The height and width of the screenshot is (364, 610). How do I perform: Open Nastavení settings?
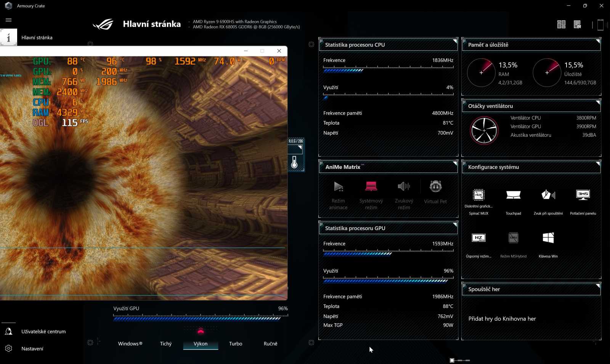pyautogui.click(x=32, y=349)
